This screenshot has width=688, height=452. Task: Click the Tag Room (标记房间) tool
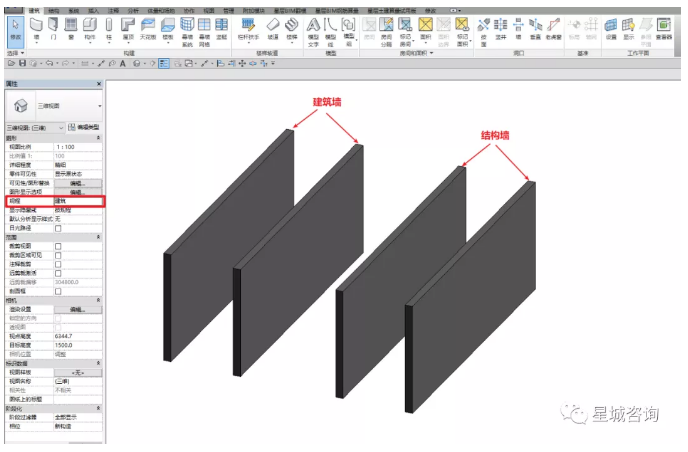405,32
